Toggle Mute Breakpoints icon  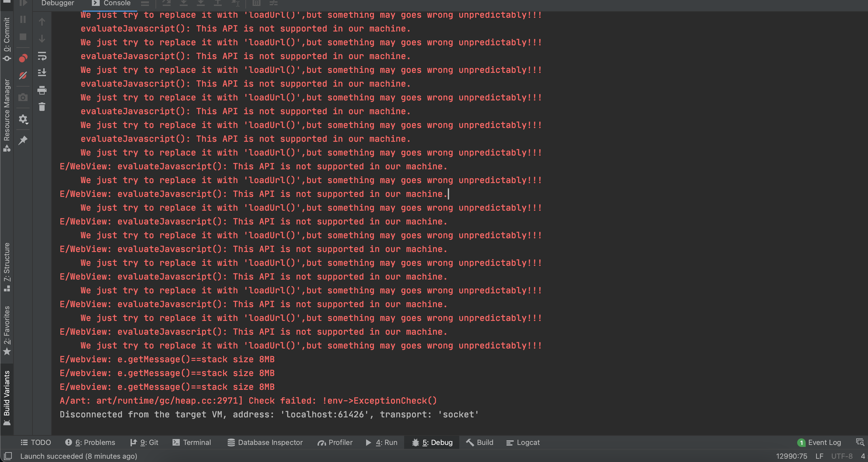click(23, 75)
